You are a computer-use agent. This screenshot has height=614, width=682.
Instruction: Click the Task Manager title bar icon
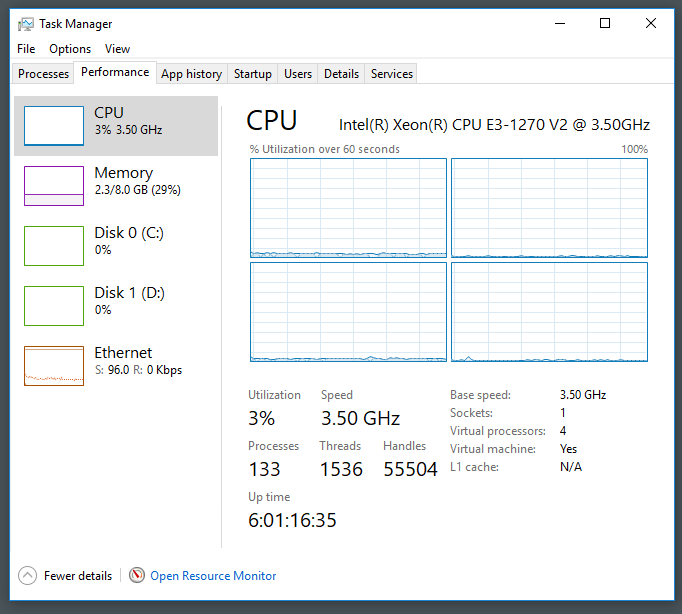coord(26,24)
